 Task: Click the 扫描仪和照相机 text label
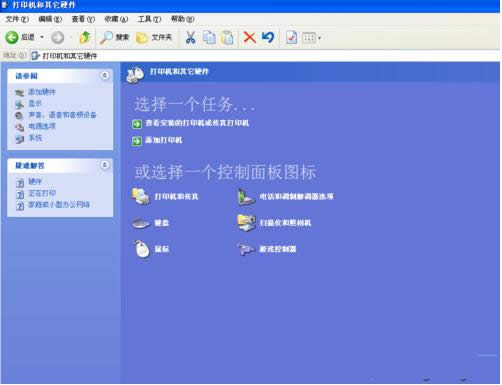pos(285,223)
